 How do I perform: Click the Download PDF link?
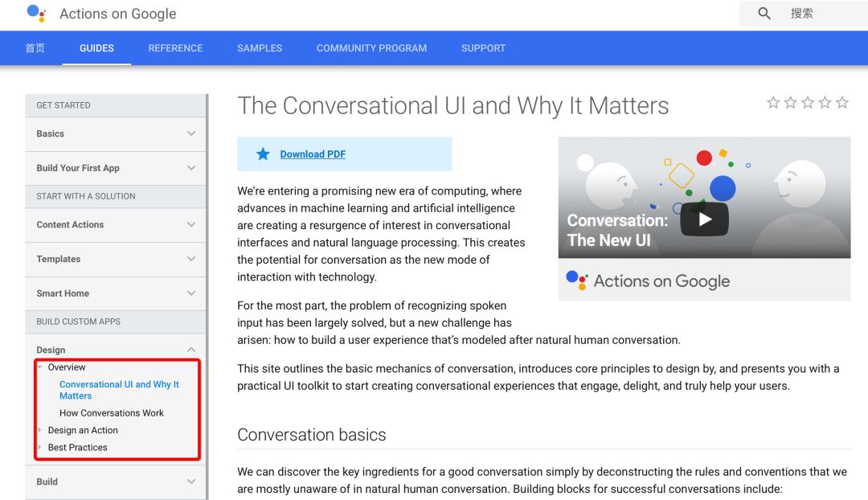313,154
